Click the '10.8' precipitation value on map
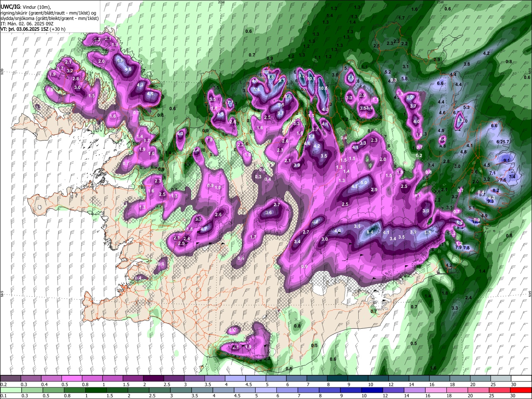532x399 pixels. pyautogui.click(x=323, y=88)
